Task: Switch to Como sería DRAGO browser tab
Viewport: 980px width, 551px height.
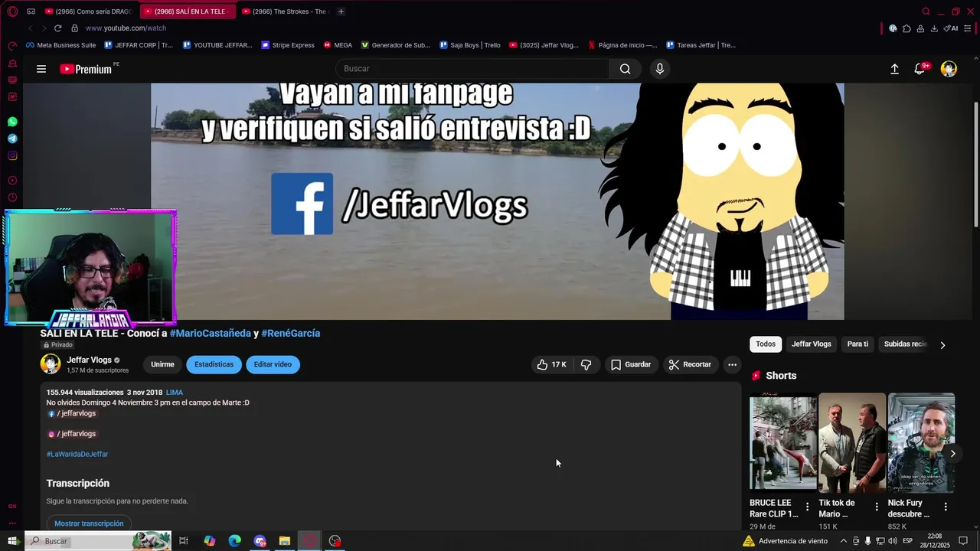Action: (x=87, y=11)
